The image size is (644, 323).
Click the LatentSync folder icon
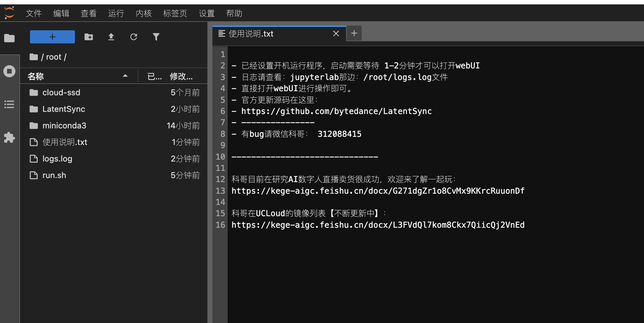pyautogui.click(x=34, y=109)
